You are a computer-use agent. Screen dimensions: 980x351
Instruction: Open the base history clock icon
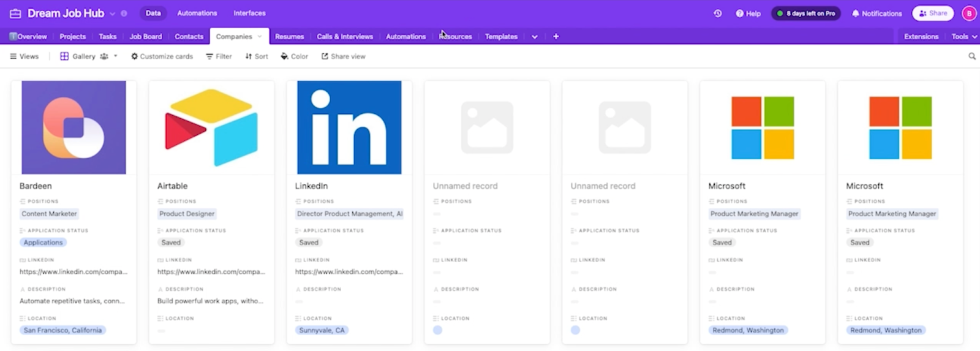coord(717,13)
